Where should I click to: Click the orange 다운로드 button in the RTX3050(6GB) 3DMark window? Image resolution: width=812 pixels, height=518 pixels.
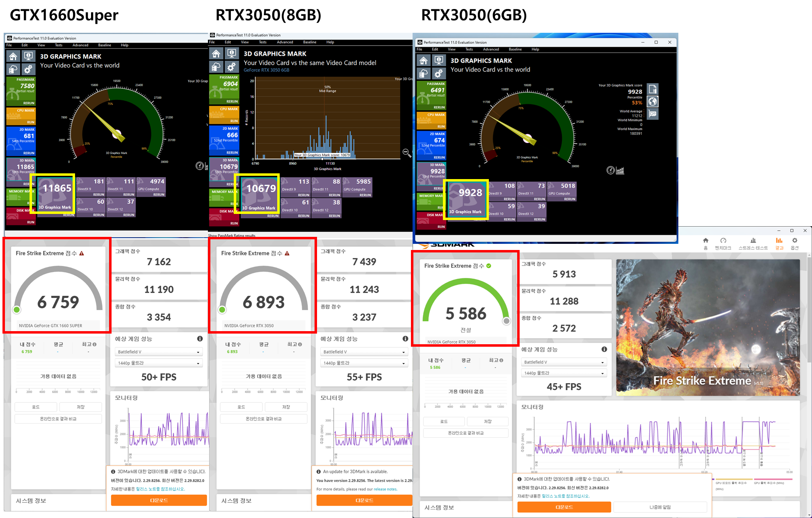564,507
